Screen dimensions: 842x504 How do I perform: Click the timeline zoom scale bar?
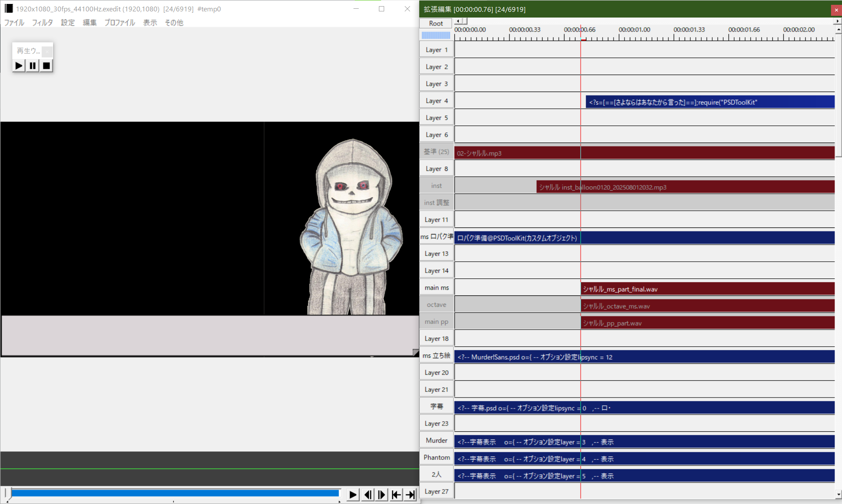pyautogui.click(x=436, y=35)
